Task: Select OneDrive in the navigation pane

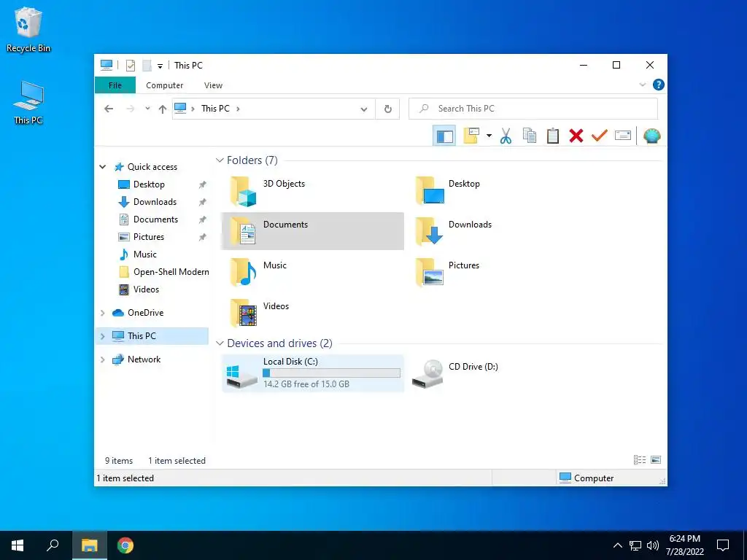Action: tap(145, 313)
